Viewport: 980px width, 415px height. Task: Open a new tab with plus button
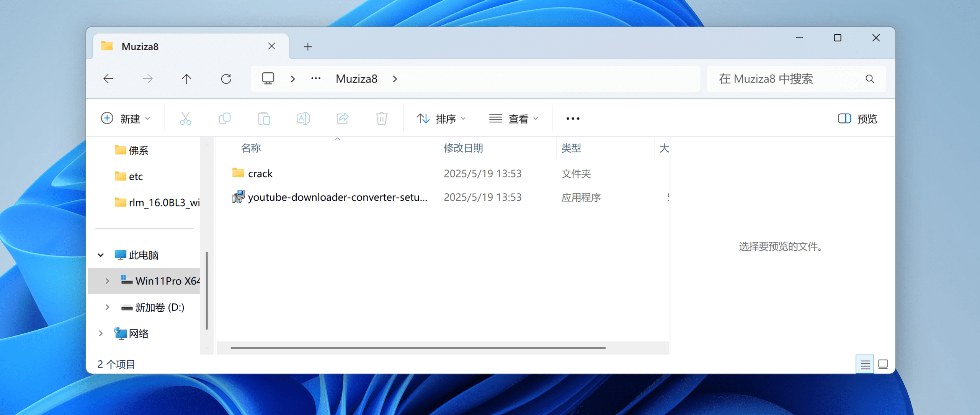308,47
